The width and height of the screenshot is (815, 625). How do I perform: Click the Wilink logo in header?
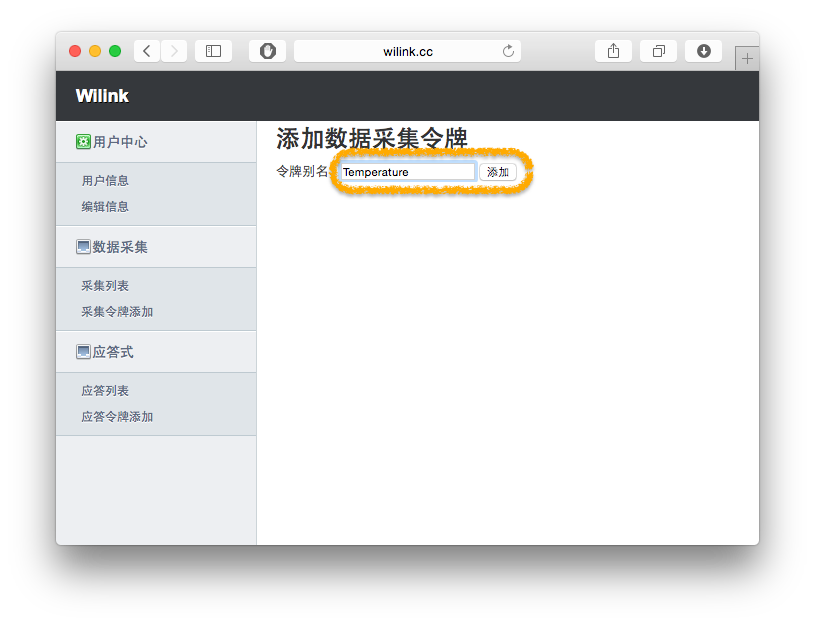(x=102, y=96)
